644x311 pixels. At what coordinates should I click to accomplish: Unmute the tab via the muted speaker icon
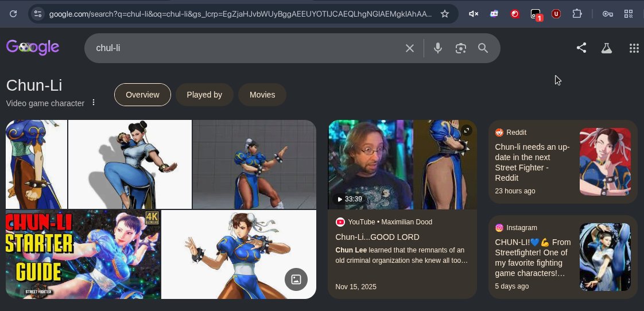(x=474, y=14)
